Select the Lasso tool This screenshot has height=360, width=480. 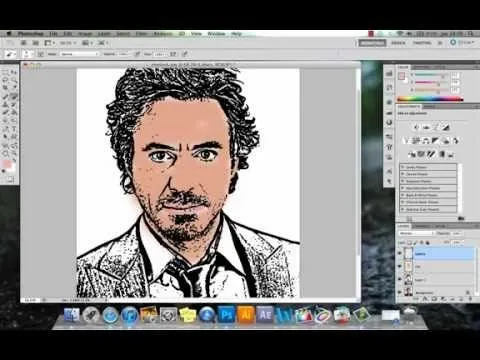5,80
